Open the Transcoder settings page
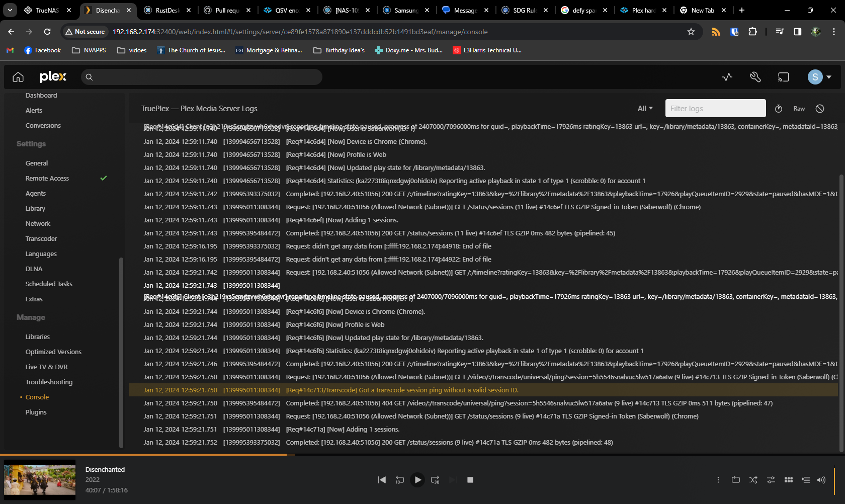The width and height of the screenshot is (845, 504). (x=41, y=239)
